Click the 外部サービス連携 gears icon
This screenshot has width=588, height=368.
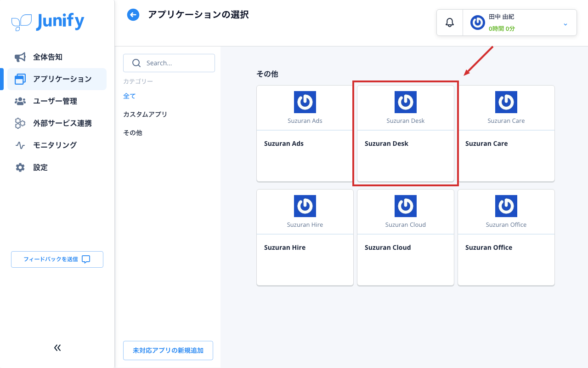click(x=20, y=123)
